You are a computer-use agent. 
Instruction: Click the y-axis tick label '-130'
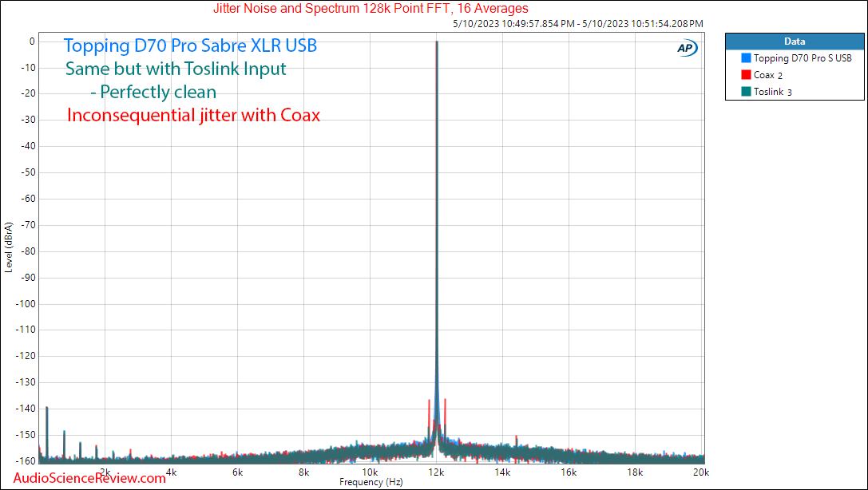(26, 382)
